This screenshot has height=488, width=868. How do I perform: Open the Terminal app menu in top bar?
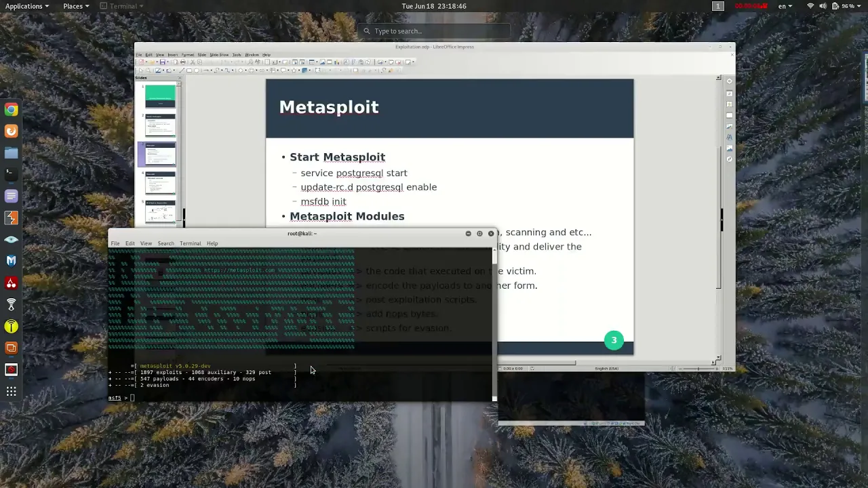122,6
